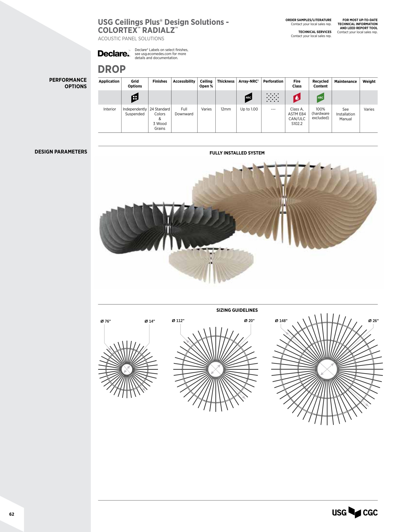Click 'SIZING GUIDELINES' heading
411x532 pixels.
[237, 310]
